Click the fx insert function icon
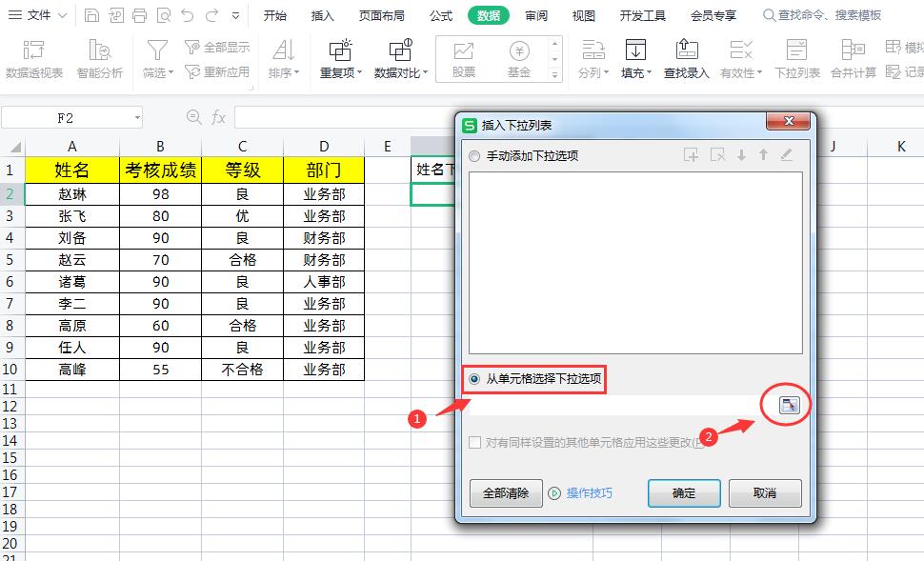The height and width of the screenshot is (561, 924). point(219,117)
